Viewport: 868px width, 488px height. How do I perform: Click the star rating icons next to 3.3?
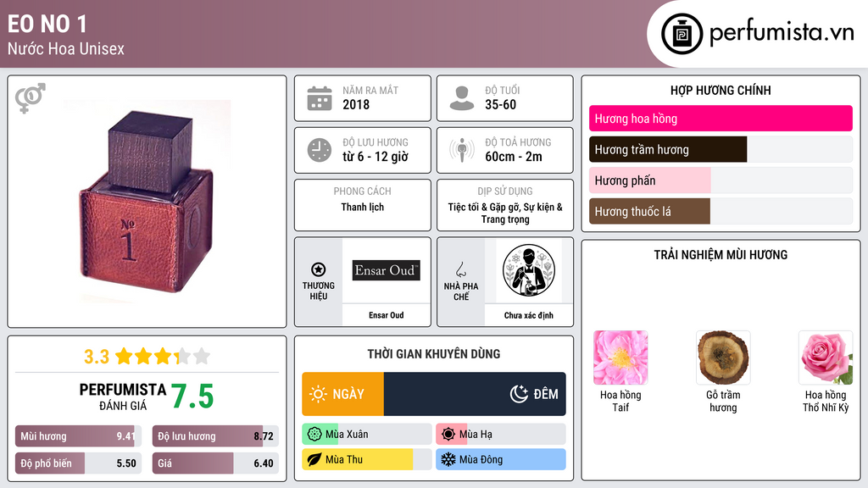point(163,356)
